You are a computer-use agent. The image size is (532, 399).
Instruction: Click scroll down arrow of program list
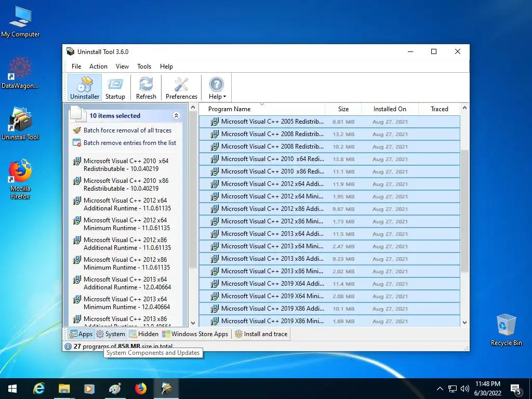pyautogui.click(x=465, y=323)
